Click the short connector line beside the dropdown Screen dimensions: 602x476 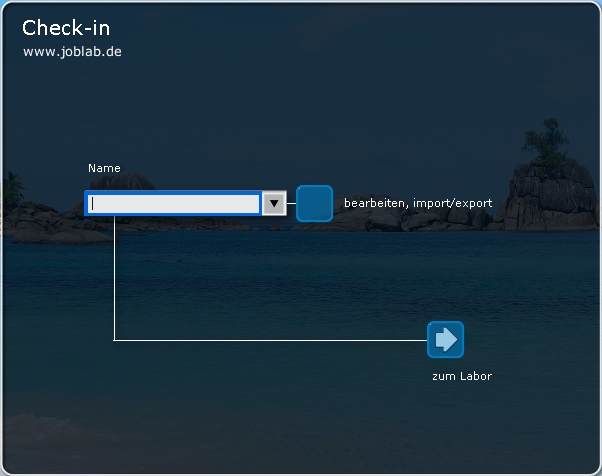click(291, 204)
